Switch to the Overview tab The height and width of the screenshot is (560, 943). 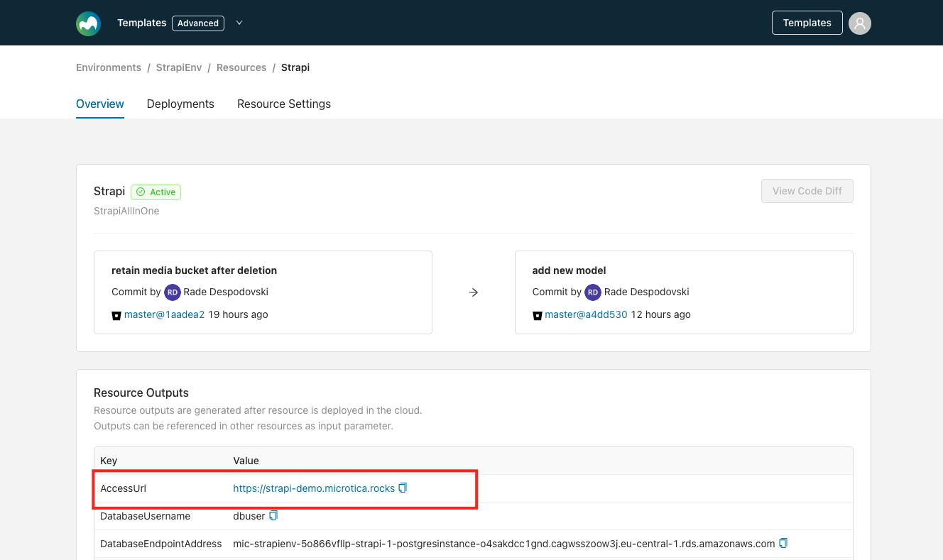click(x=100, y=104)
